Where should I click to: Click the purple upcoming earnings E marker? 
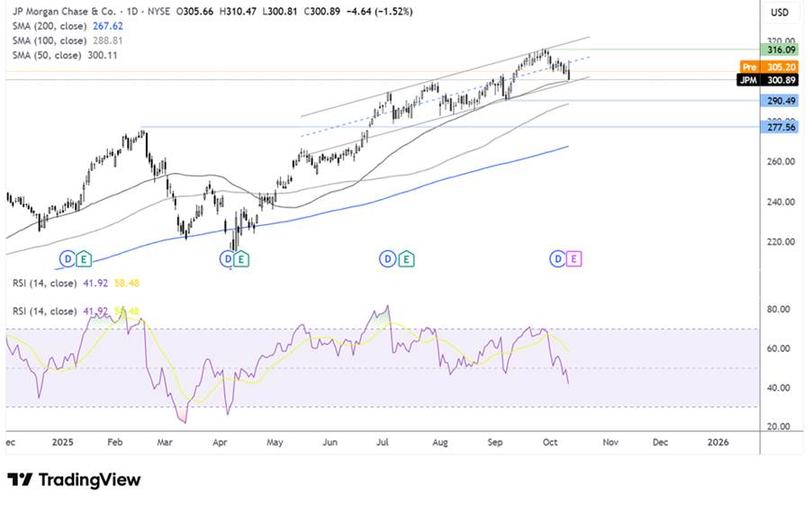(x=573, y=258)
